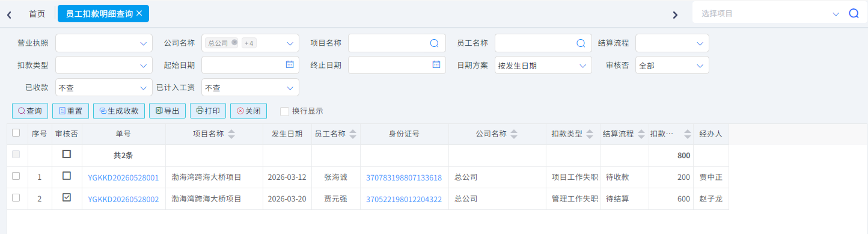Open the 起始日期 calendar picker
Image resolution: width=868 pixels, height=234 pixels.
tap(289, 64)
